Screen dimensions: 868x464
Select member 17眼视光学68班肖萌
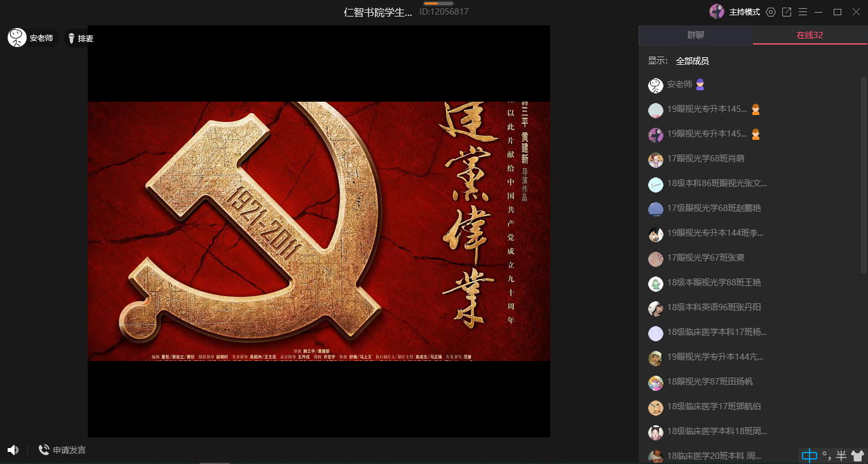[705, 159]
